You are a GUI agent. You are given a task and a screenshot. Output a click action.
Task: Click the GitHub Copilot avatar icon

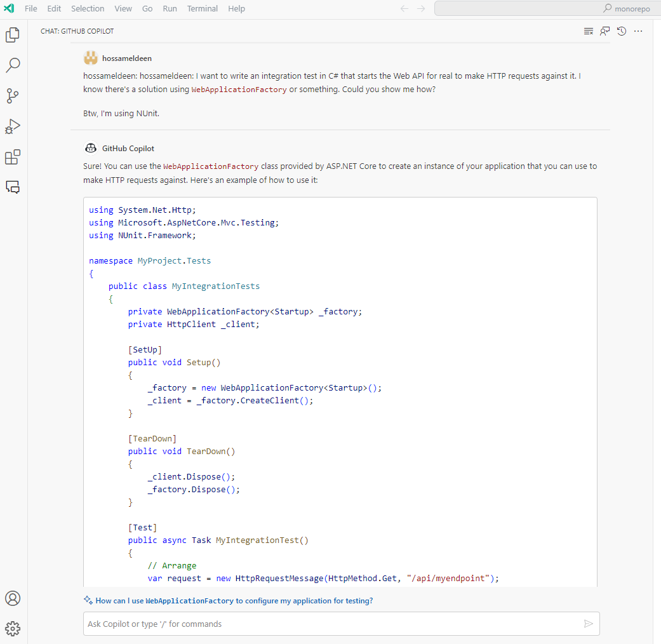pos(91,148)
